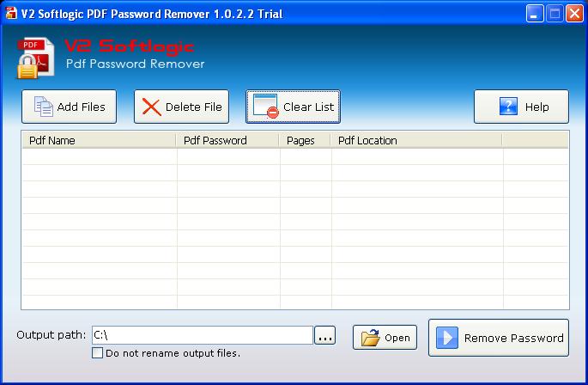The image size is (588, 385).
Task: Click the PDF padlock logo icon
Action: (x=36, y=58)
